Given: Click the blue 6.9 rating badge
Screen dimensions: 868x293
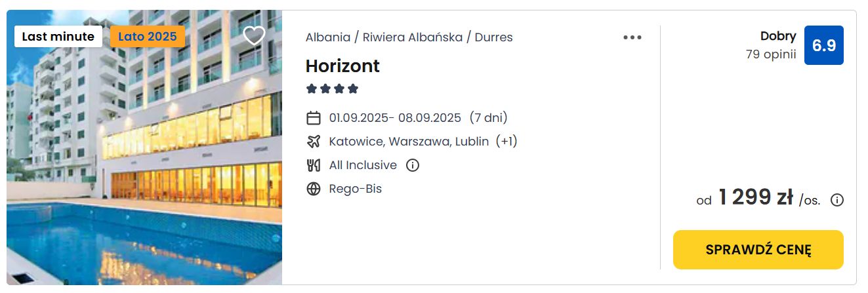Looking at the screenshot, I should pos(823,45).
